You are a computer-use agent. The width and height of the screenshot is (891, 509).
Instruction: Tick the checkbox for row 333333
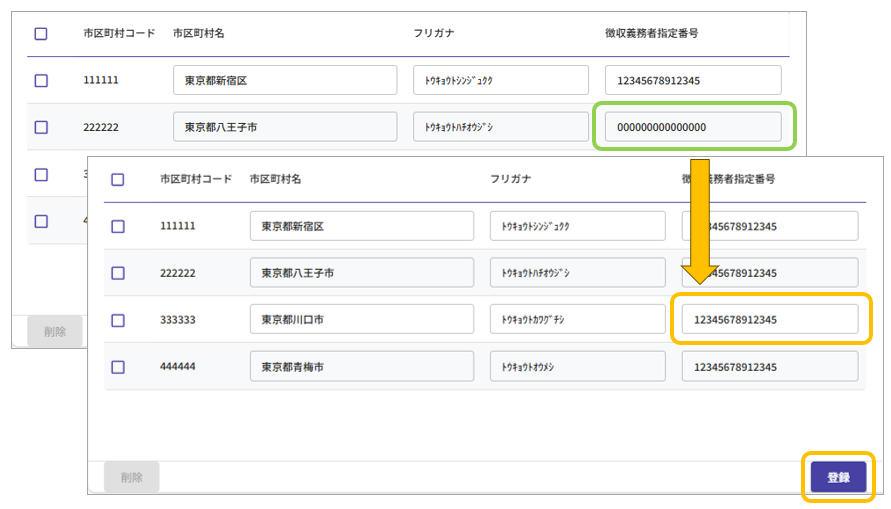pyautogui.click(x=118, y=320)
